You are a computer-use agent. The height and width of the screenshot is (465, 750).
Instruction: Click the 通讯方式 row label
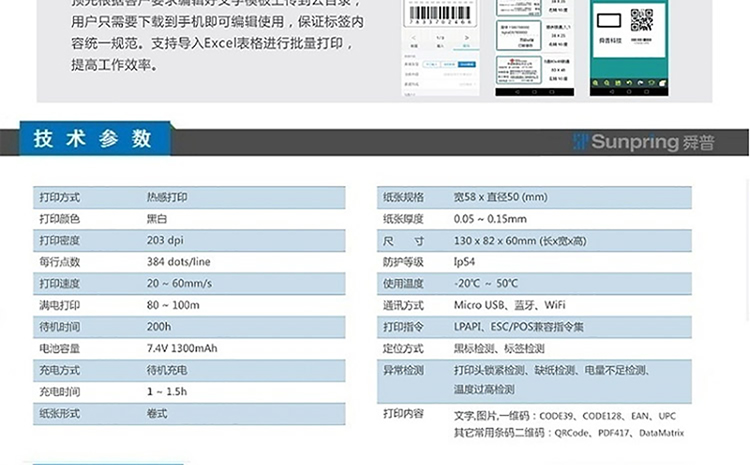pos(403,305)
